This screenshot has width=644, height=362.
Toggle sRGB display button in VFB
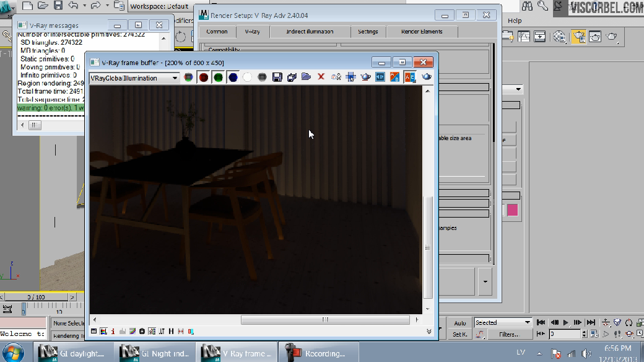coord(152,331)
